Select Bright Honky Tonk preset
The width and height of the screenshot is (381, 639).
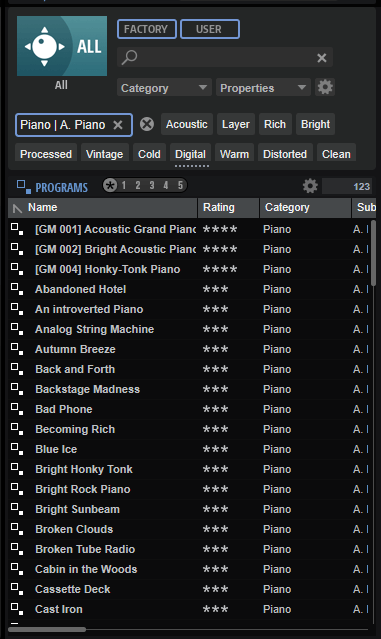point(84,469)
